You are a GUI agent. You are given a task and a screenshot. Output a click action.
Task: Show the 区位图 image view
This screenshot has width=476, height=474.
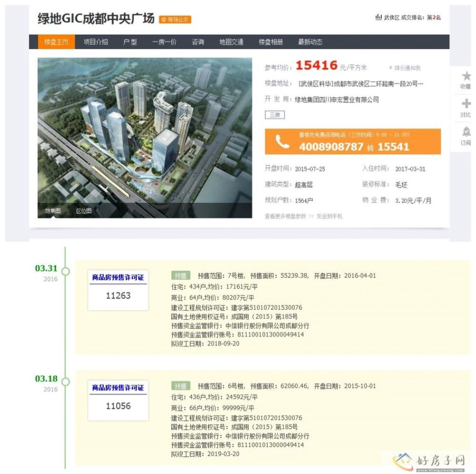84,211
